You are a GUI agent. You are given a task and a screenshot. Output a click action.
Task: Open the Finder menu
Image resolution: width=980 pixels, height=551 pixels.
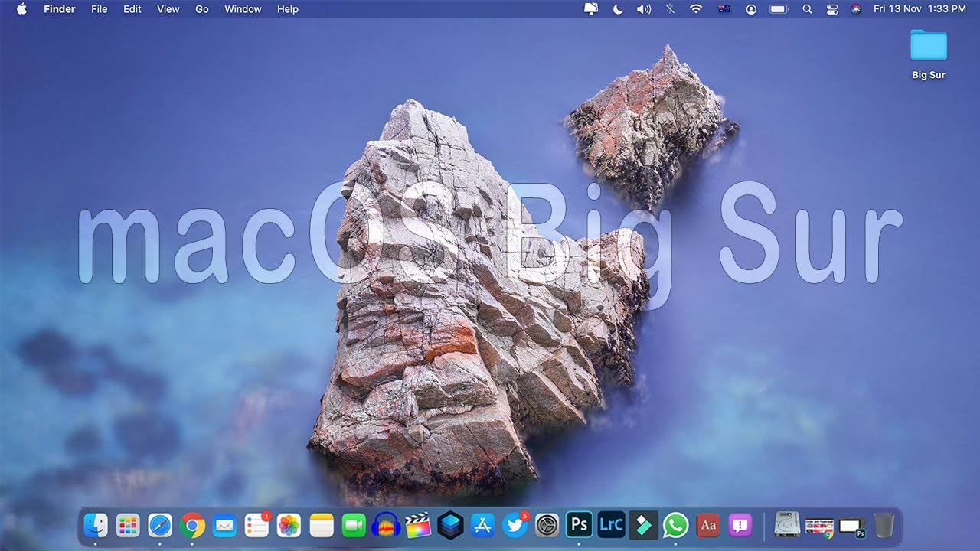[x=59, y=9]
